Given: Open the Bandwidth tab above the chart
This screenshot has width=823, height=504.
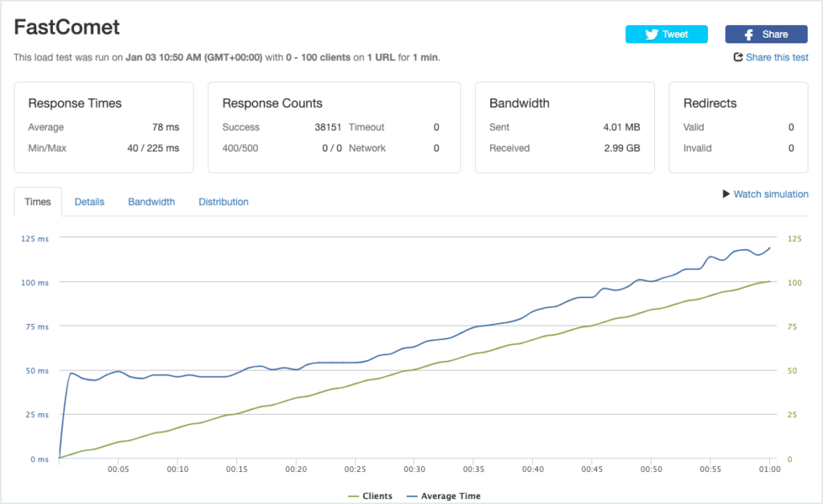Looking at the screenshot, I should click(x=151, y=202).
